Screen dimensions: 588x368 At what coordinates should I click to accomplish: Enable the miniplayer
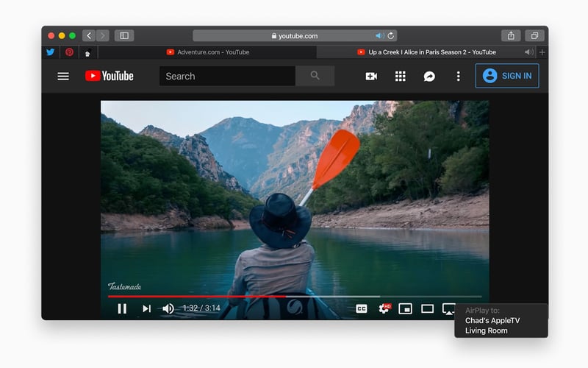click(x=406, y=308)
